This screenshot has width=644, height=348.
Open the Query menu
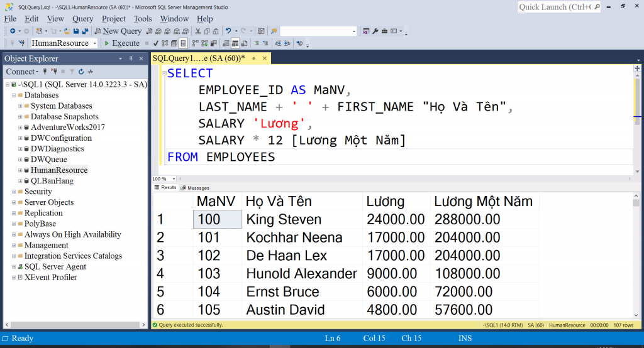pos(82,19)
